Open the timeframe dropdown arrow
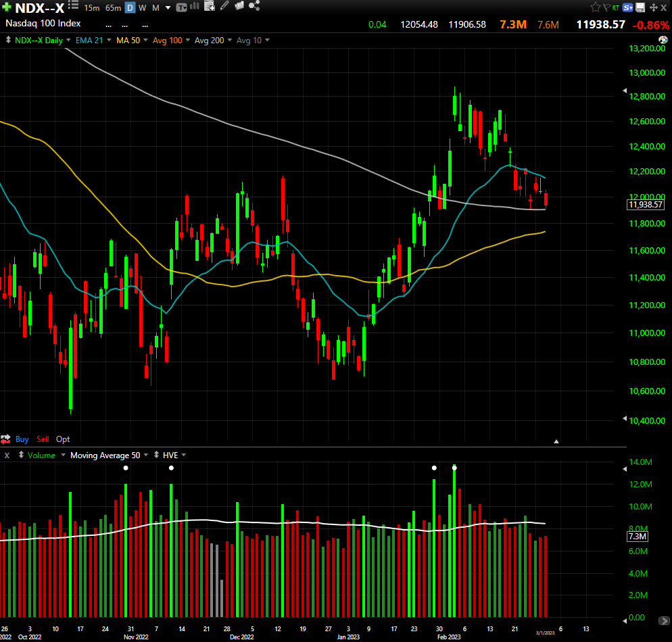The width and height of the screenshot is (672, 642). pos(168,7)
